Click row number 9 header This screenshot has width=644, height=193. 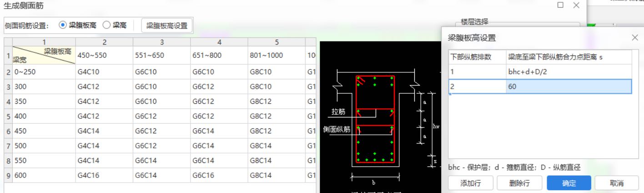pos(8,175)
